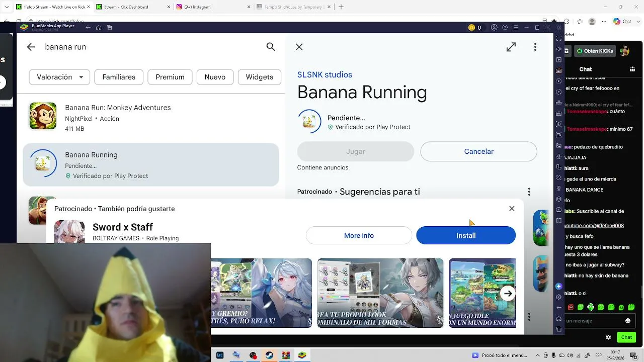The image size is (644, 362).
Task: Open BlueStacks help
Action: click(x=505, y=28)
